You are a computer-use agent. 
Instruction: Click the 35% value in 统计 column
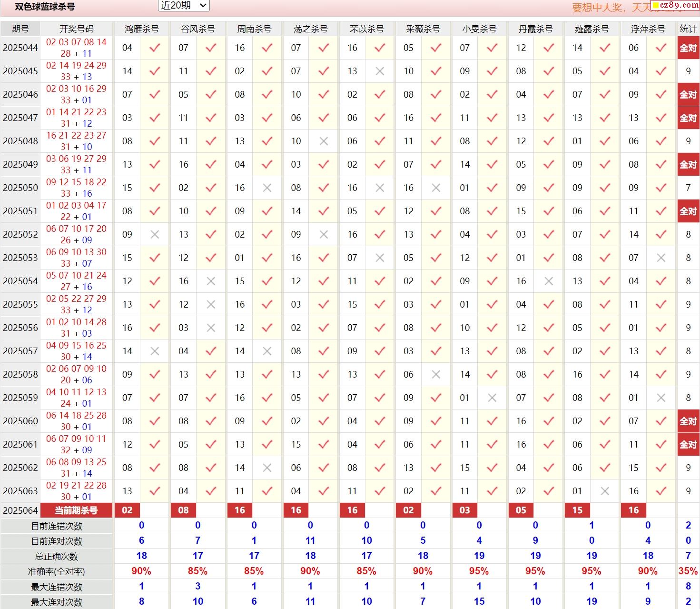tap(688, 571)
